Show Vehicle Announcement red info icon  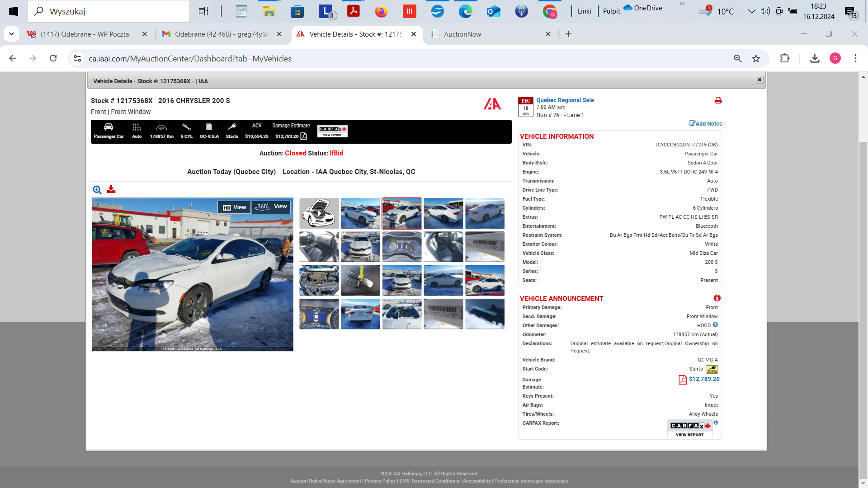[x=717, y=298]
